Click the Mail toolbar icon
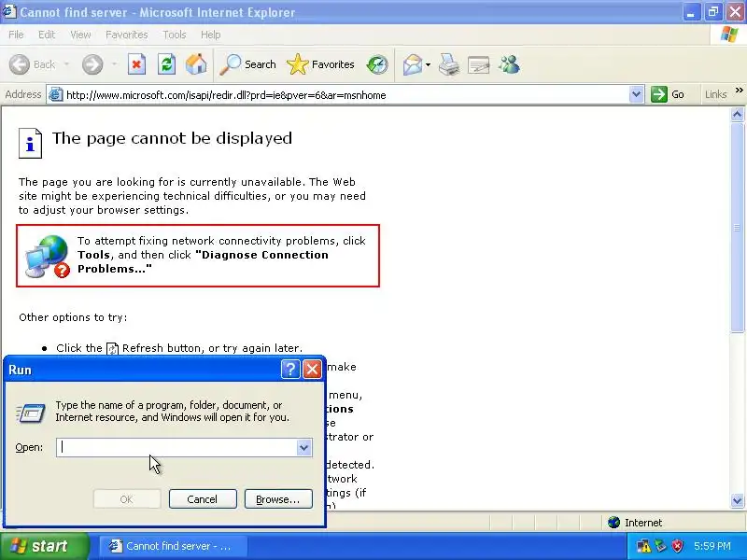The image size is (747, 560). click(413, 64)
